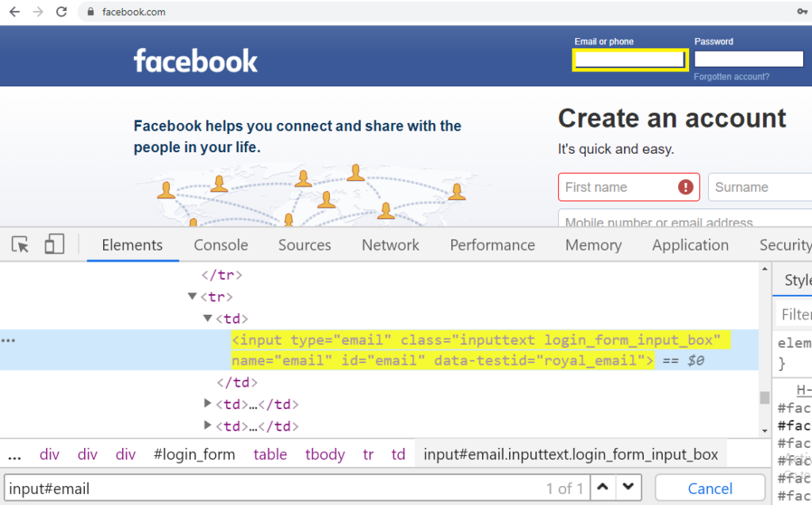Click the "It's quick and easy." text
The height and width of the screenshot is (505, 812).
point(615,149)
